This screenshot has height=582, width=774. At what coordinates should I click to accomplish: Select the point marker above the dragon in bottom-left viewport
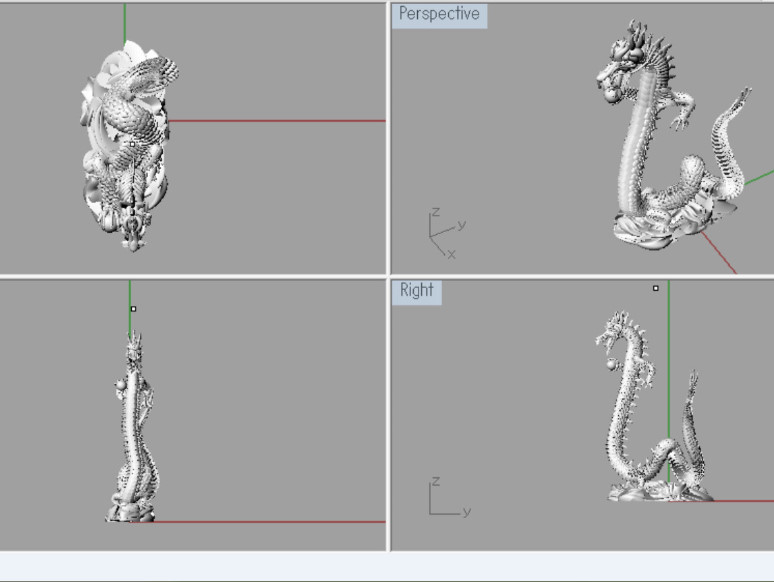[133, 309]
